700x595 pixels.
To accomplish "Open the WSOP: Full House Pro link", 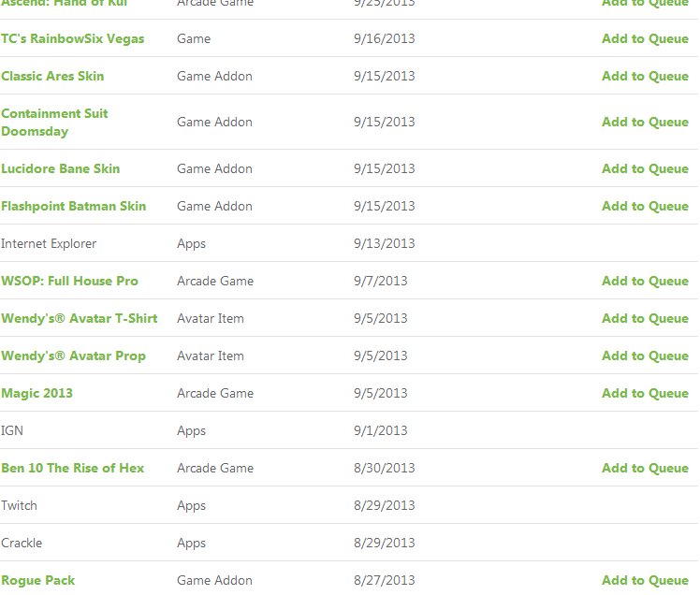I will pos(69,281).
